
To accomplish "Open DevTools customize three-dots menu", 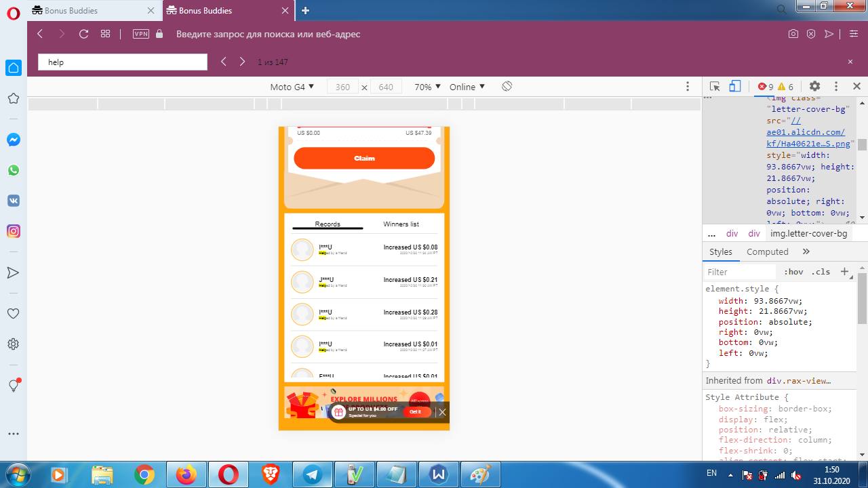I will tap(836, 87).
